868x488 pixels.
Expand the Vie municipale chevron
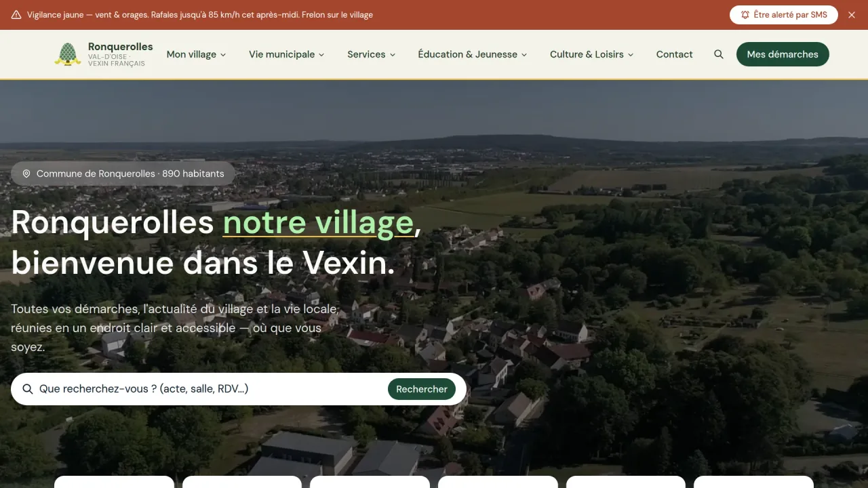tap(321, 55)
